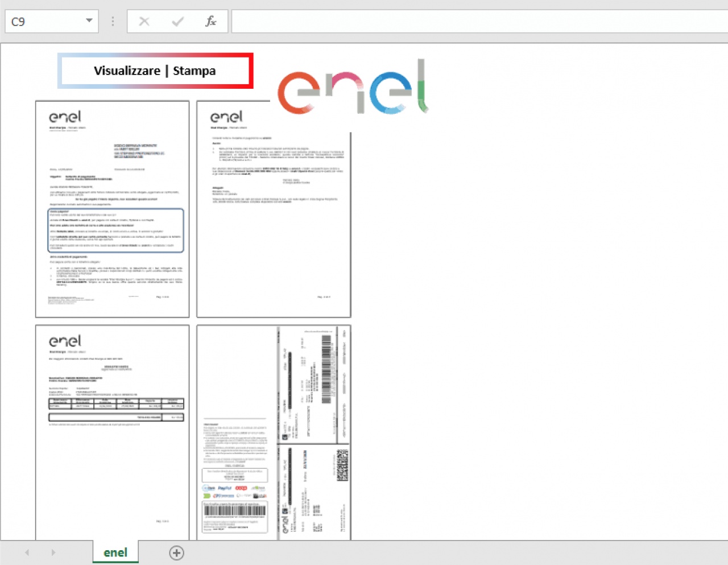728x565 pixels.
Task: Click the Cancel (X) formula bar icon
Action: click(x=144, y=22)
